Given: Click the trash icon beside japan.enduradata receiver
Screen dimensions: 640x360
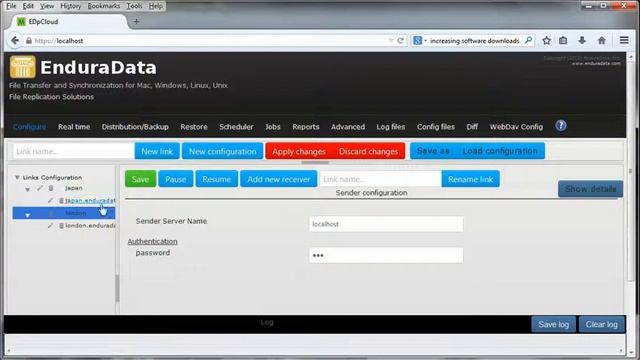Looking at the screenshot, I should tap(61, 200).
